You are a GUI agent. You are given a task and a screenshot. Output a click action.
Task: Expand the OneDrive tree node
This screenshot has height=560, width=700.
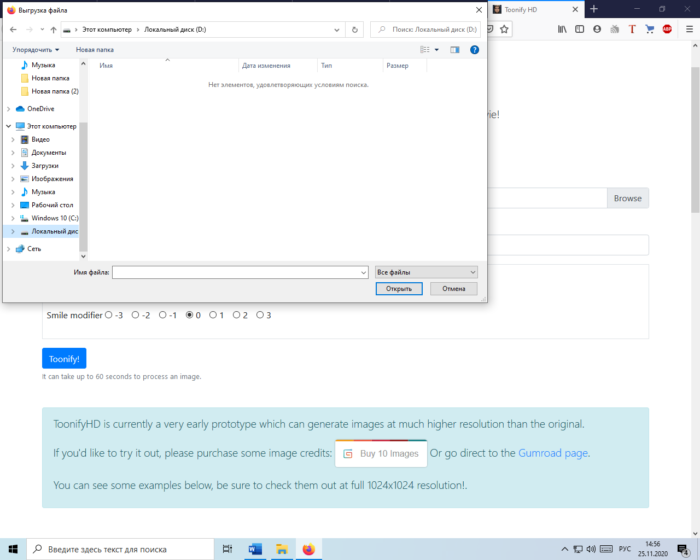(9, 108)
